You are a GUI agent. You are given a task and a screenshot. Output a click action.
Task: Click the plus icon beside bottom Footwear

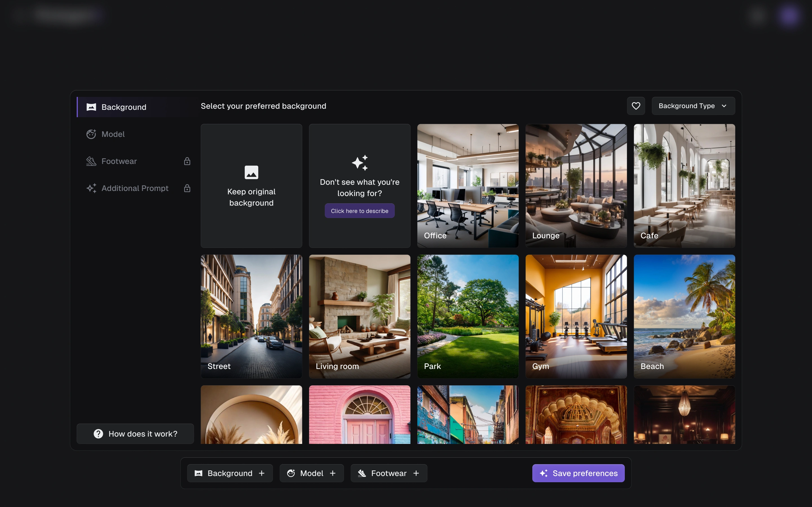pos(416,473)
